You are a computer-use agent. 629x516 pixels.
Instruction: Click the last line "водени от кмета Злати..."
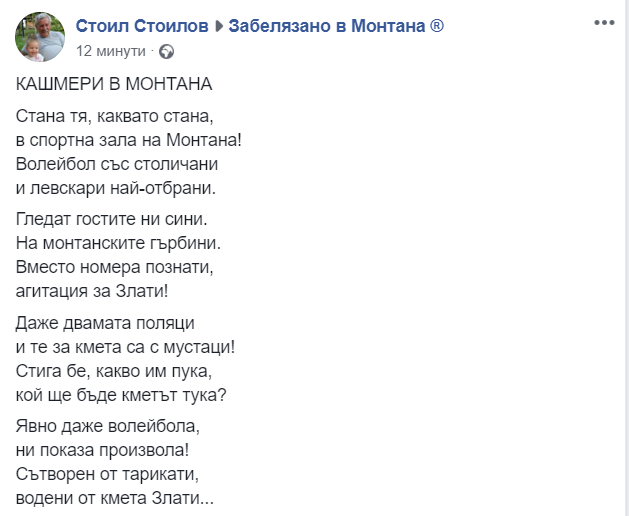click(x=115, y=499)
